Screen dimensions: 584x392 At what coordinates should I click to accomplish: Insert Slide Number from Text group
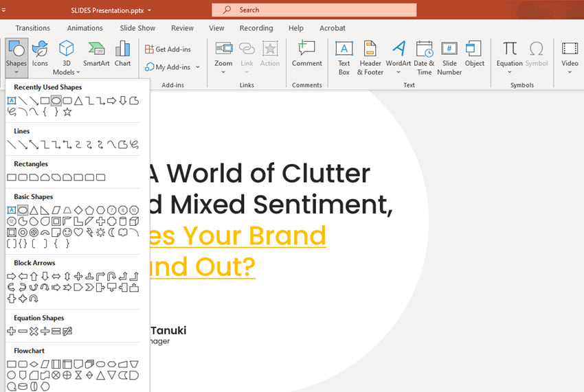pos(449,56)
